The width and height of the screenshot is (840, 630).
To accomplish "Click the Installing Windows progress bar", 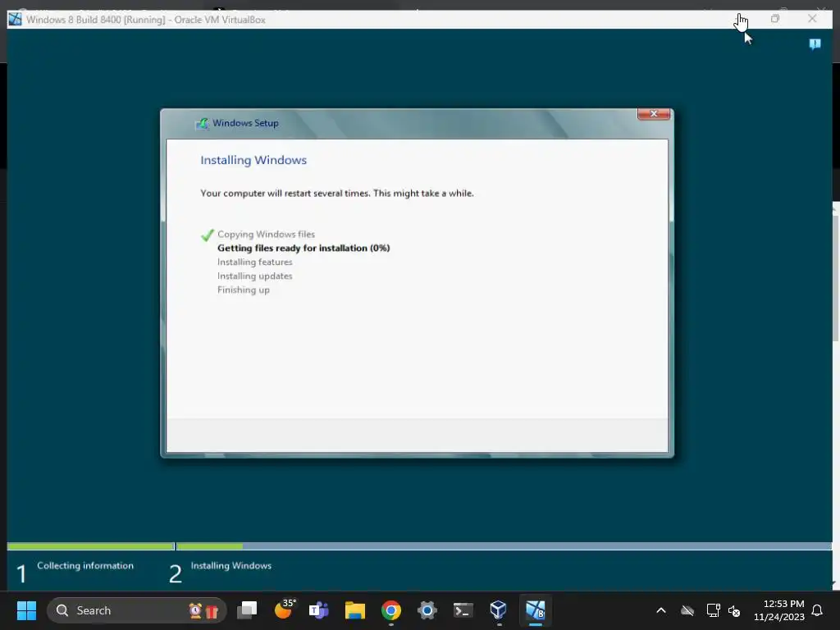I will 504,546.
